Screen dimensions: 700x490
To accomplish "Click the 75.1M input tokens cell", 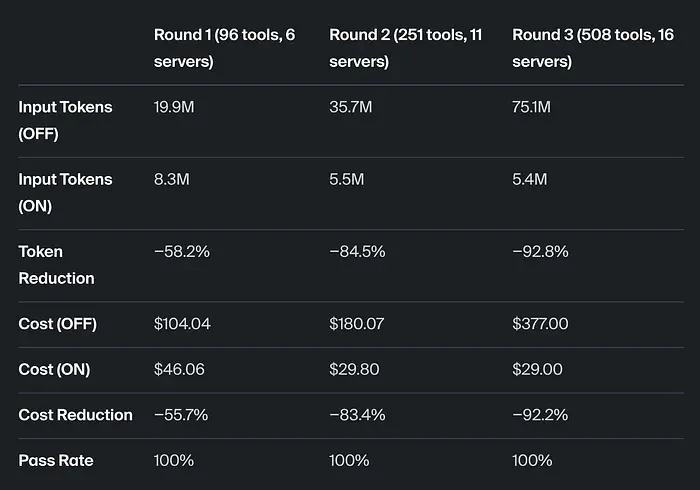I will pos(531,107).
